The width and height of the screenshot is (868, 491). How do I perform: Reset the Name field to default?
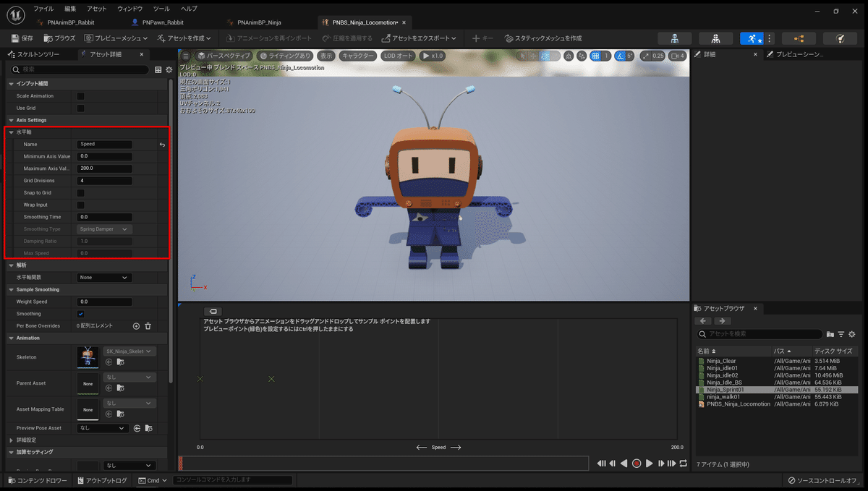click(162, 145)
